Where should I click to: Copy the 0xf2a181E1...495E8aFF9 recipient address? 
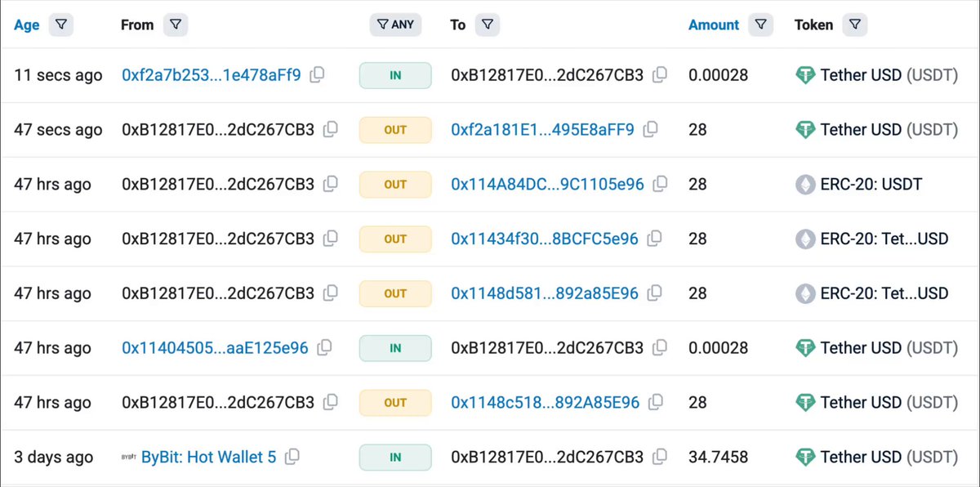[x=651, y=130]
